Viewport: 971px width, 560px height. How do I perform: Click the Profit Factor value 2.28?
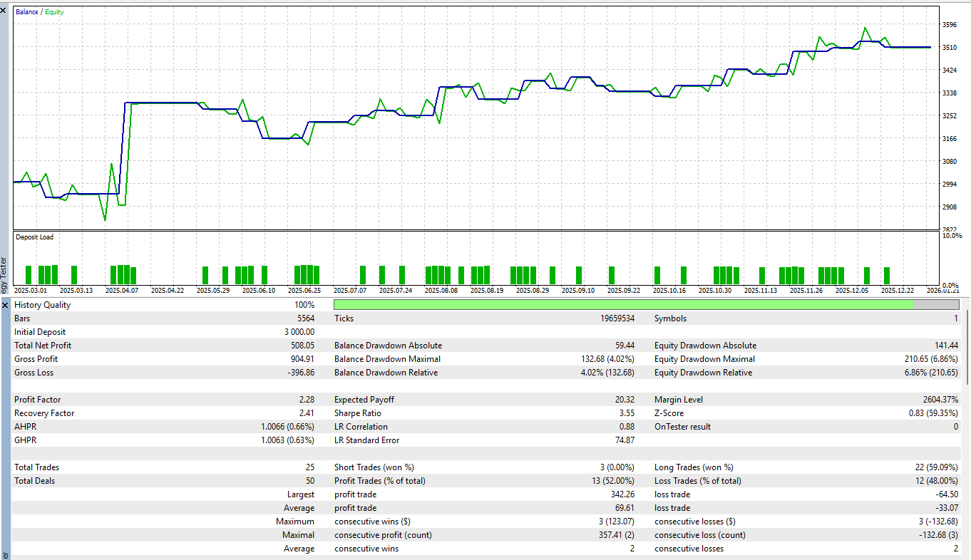coord(308,399)
